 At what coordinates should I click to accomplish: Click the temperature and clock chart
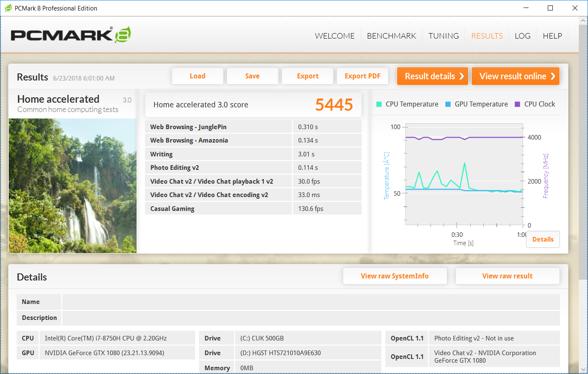coord(464,174)
